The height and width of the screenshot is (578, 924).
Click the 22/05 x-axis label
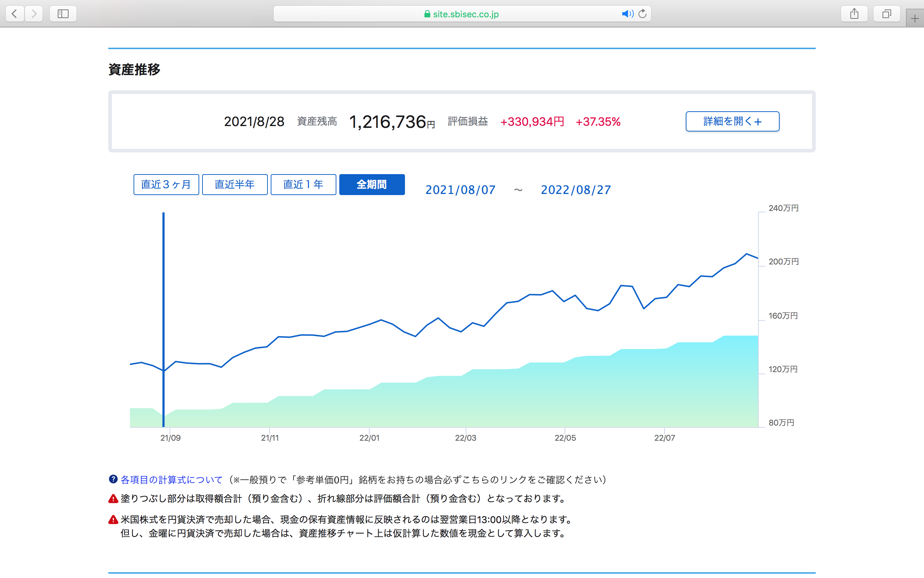pos(565,438)
